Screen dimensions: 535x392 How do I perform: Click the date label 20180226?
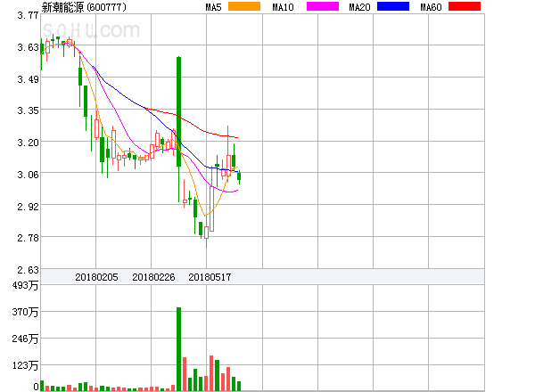(x=153, y=277)
